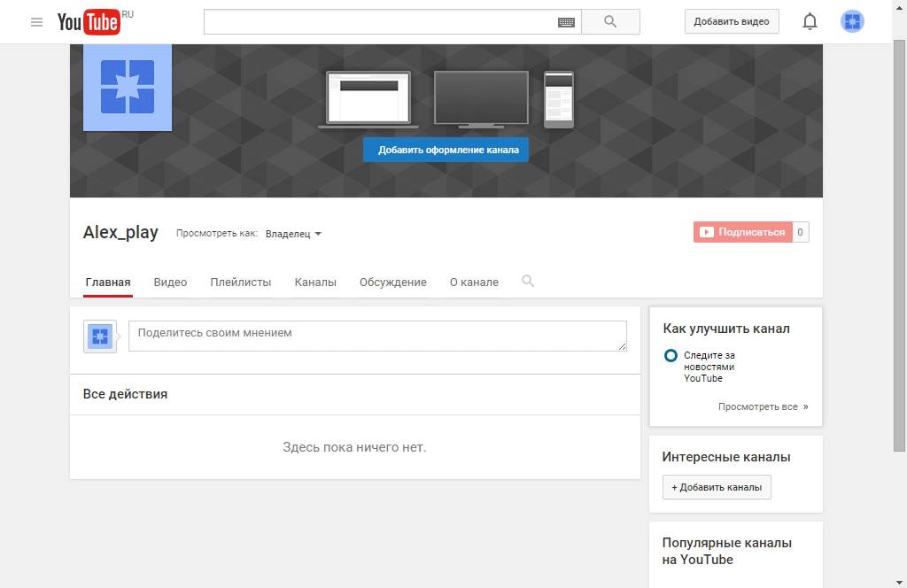
Task: Click the large channel avatar on banner
Action: [128, 87]
